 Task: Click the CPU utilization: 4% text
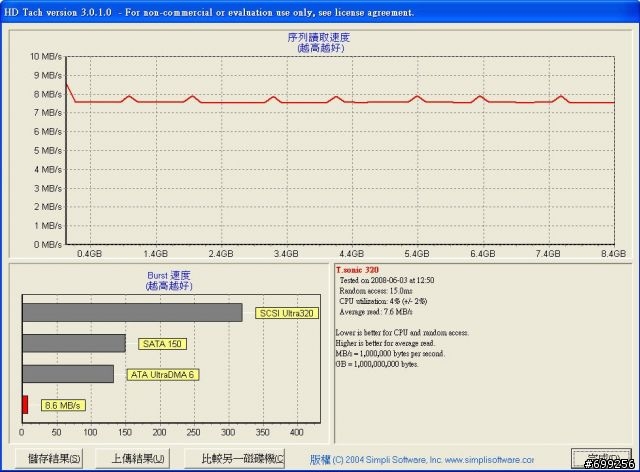(383, 301)
